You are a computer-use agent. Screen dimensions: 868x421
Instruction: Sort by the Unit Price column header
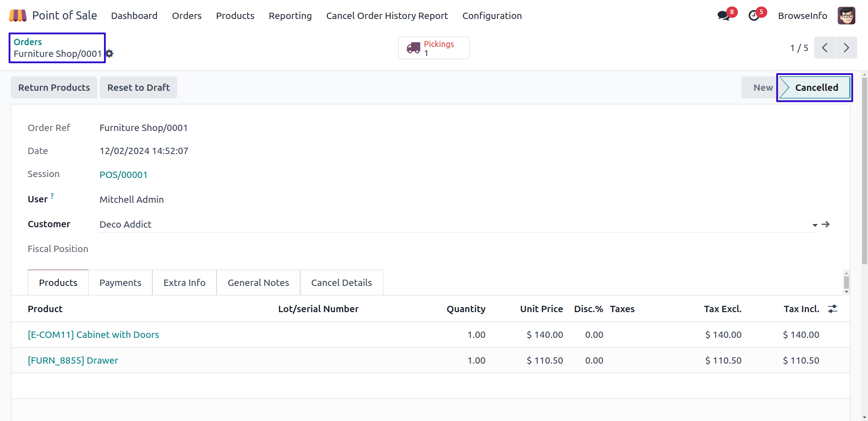(541, 309)
